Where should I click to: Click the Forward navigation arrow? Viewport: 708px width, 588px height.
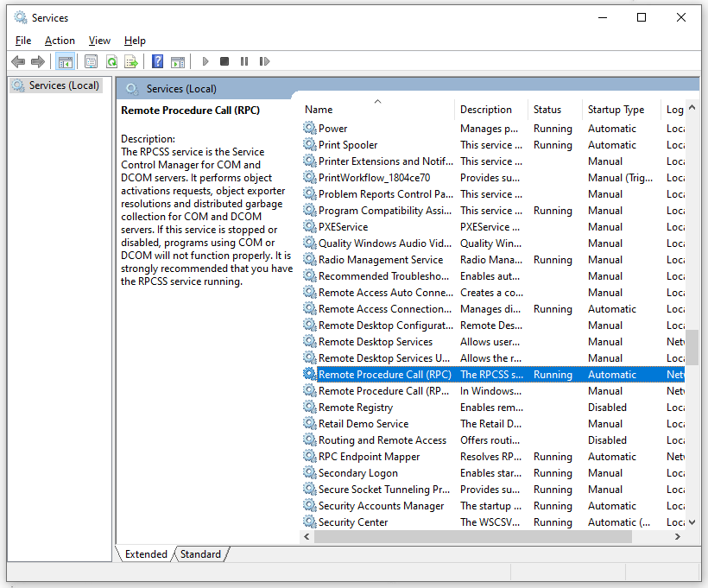click(38, 61)
